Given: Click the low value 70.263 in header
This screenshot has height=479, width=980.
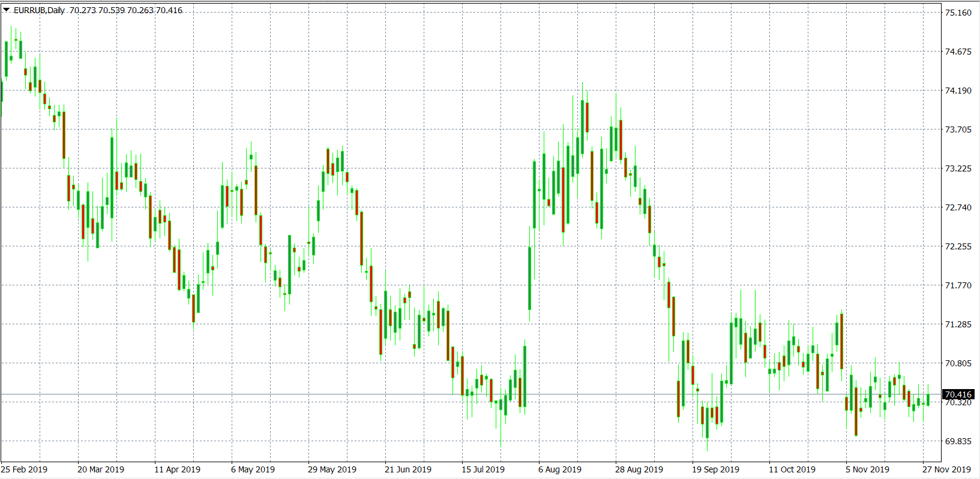Looking at the screenshot, I should point(140,10).
